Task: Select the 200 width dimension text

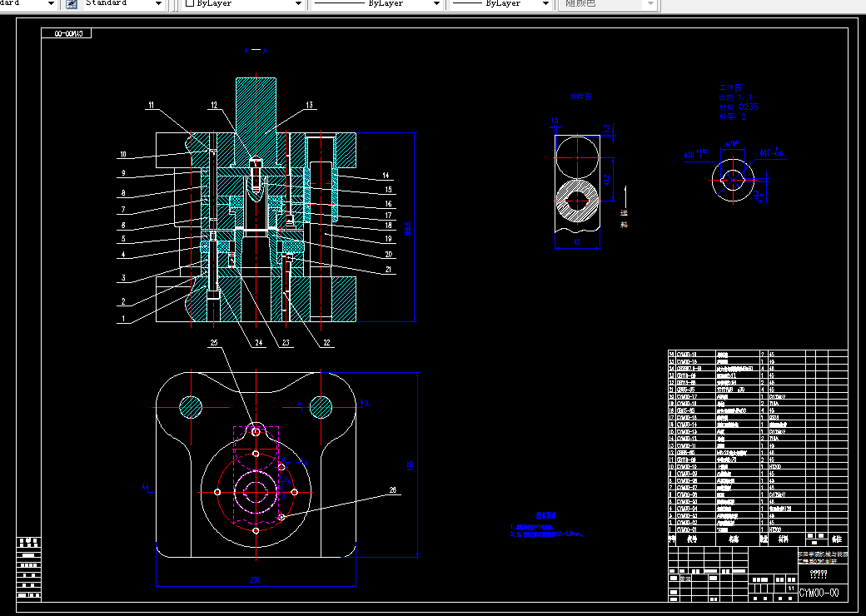Action: click(x=255, y=580)
